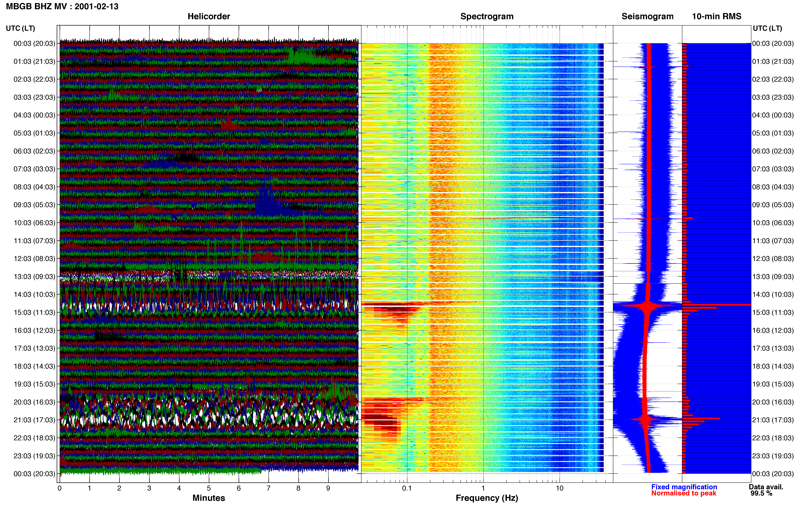Click tick label '0' on the Minutes axis
The height and width of the screenshot is (508, 812).
point(59,488)
